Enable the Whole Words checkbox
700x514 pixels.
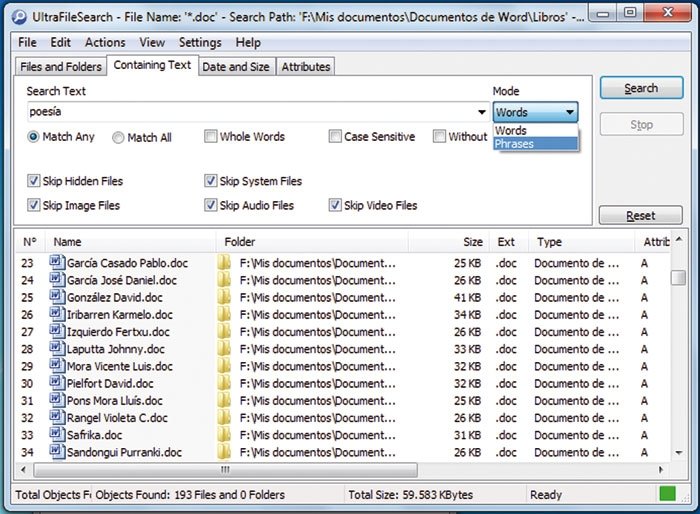point(210,136)
